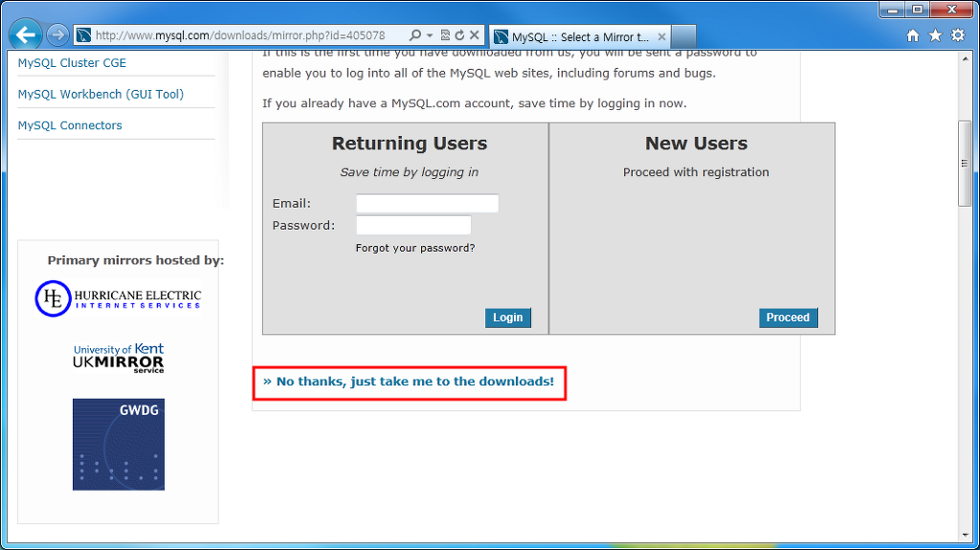Click the Email input field

pos(428,203)
